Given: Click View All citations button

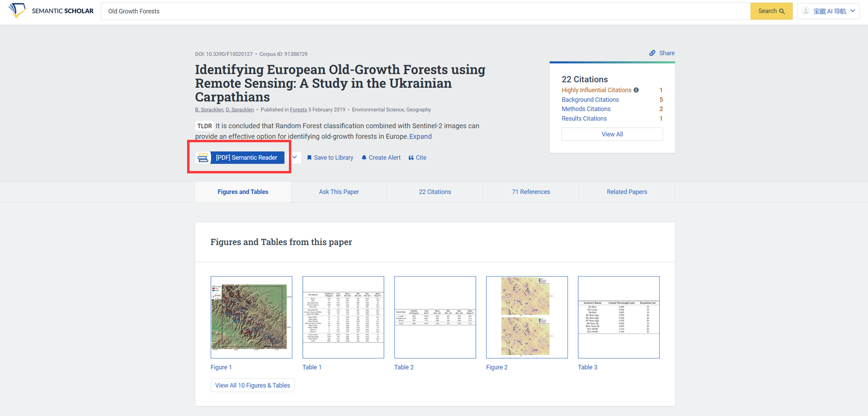Looking at the screenshot, I should coord(612,134).
